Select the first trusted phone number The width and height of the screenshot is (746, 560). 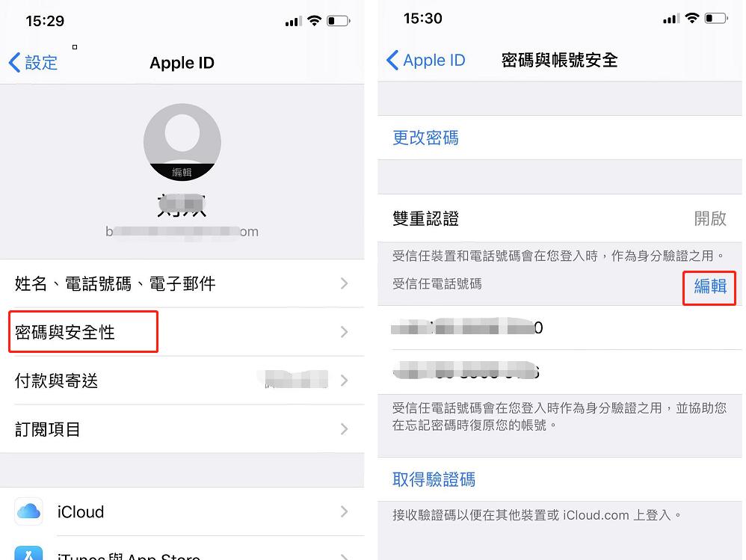point(559,327)
